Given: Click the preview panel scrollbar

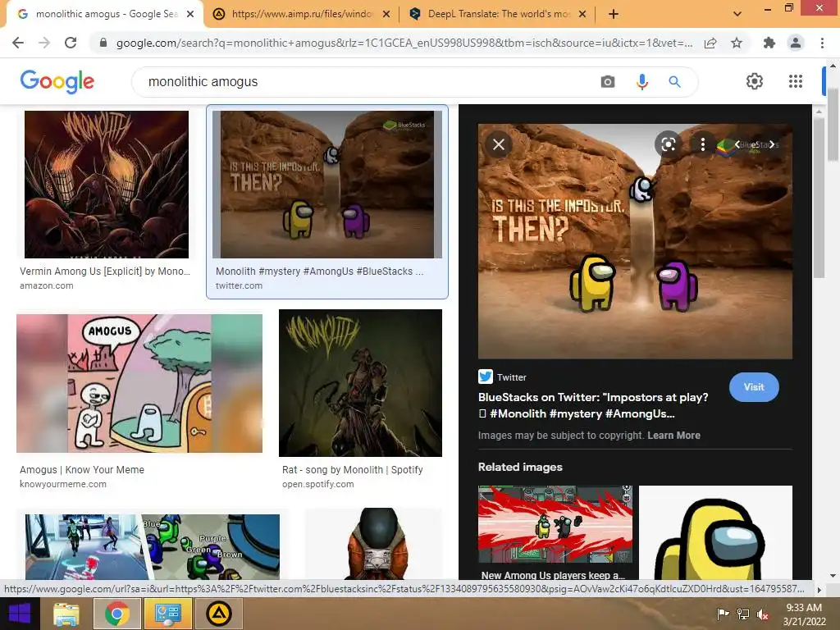Looking at the screenshot, I should 819,199.
